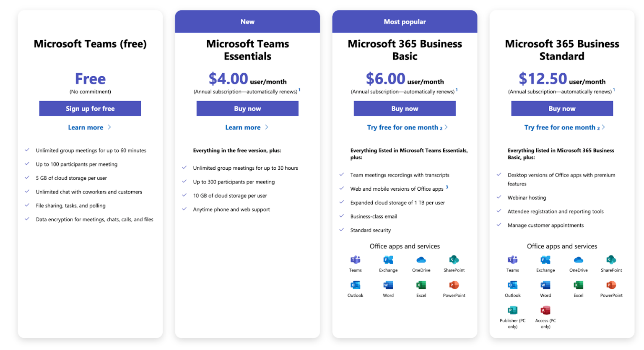Click the Most popular banner on Business Basic
644x350 pixels.
(405, 21)
